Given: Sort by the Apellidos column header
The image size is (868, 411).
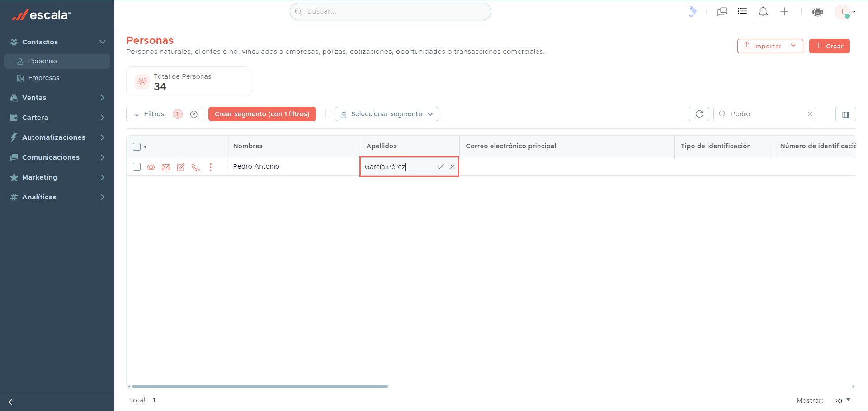Looking at the screenshot, I should (410, 146).
